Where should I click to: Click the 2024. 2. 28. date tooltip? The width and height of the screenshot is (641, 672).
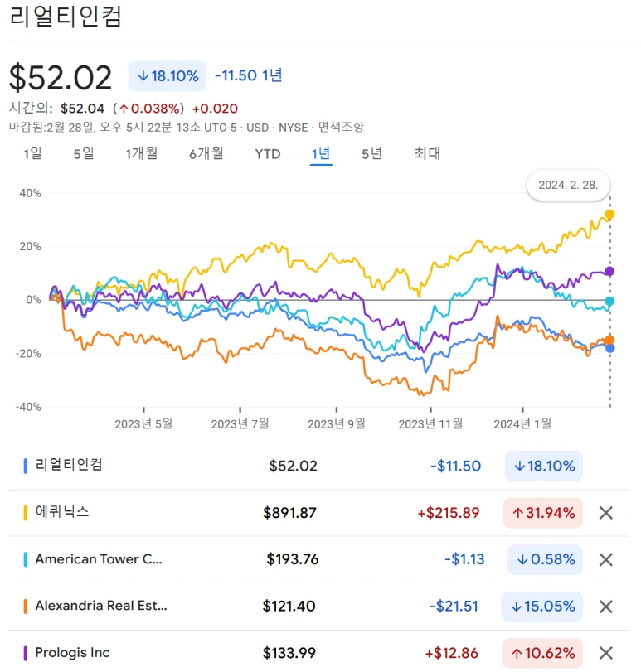568,185
